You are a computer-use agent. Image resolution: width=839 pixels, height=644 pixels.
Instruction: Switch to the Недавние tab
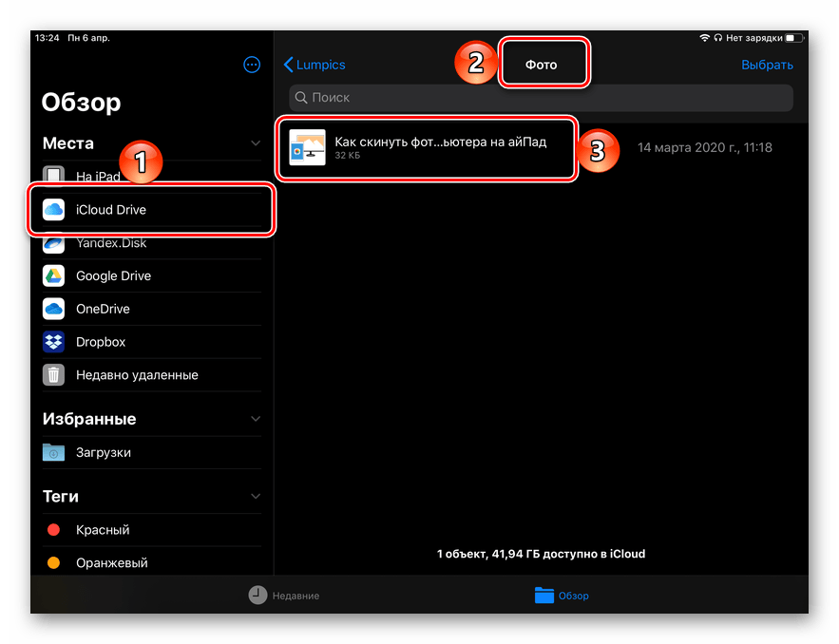point(285,596)
